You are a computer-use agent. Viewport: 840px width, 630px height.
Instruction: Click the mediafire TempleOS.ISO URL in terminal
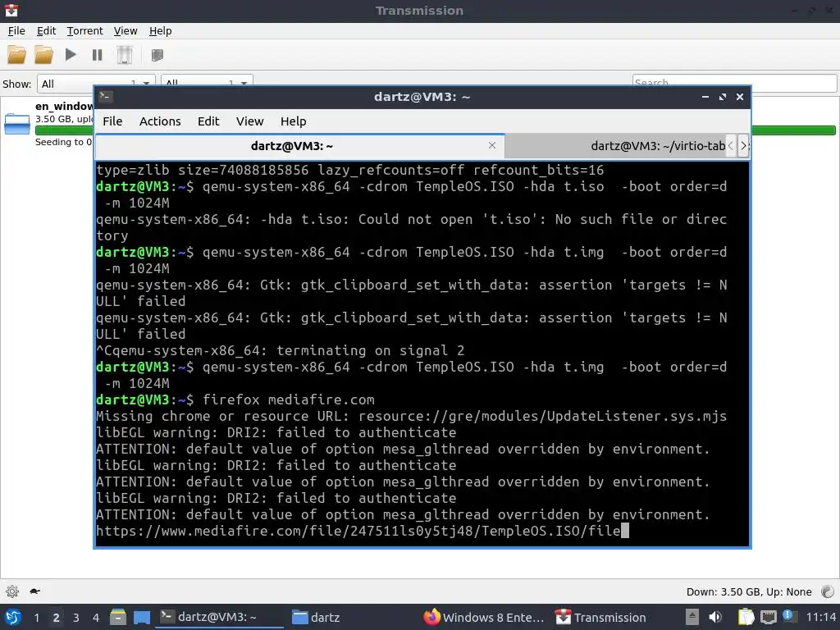coord(358,531)
